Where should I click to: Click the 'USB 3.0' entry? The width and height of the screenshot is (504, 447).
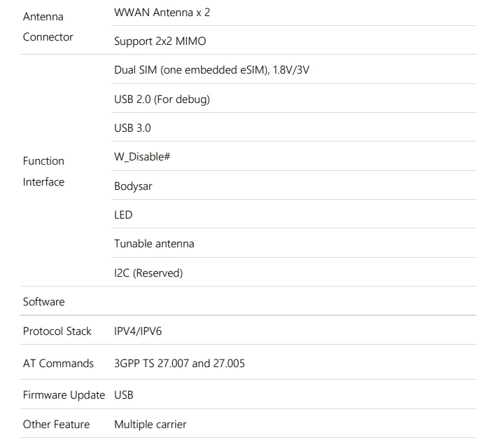(x=132, y=128)
